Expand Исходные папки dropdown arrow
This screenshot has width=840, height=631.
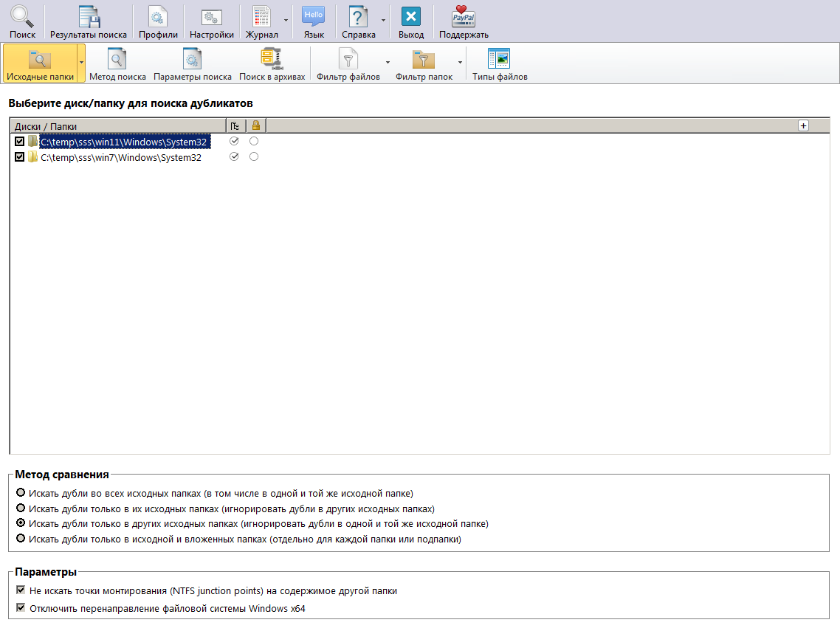point(81,63)
